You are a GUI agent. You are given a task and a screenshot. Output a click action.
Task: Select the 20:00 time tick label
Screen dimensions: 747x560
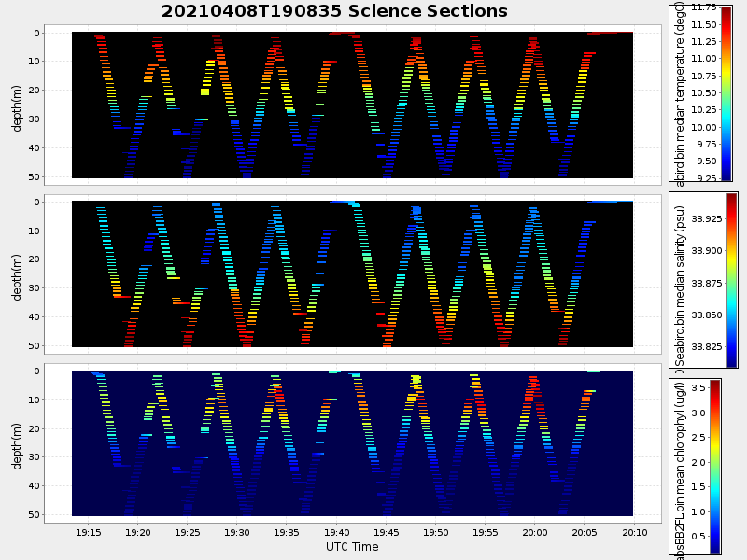point(535,532)
